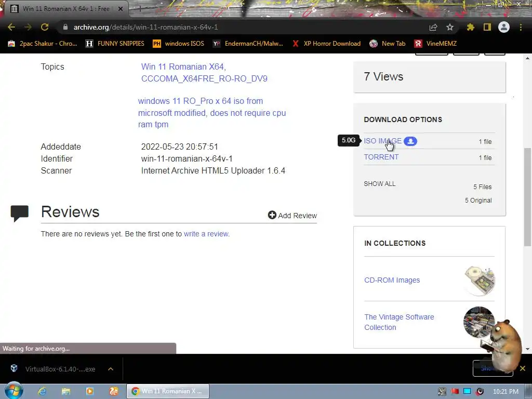The height and width of the screenshot is (399, 532).
Task: Download the TORRENT file
Action: (381, 157)
